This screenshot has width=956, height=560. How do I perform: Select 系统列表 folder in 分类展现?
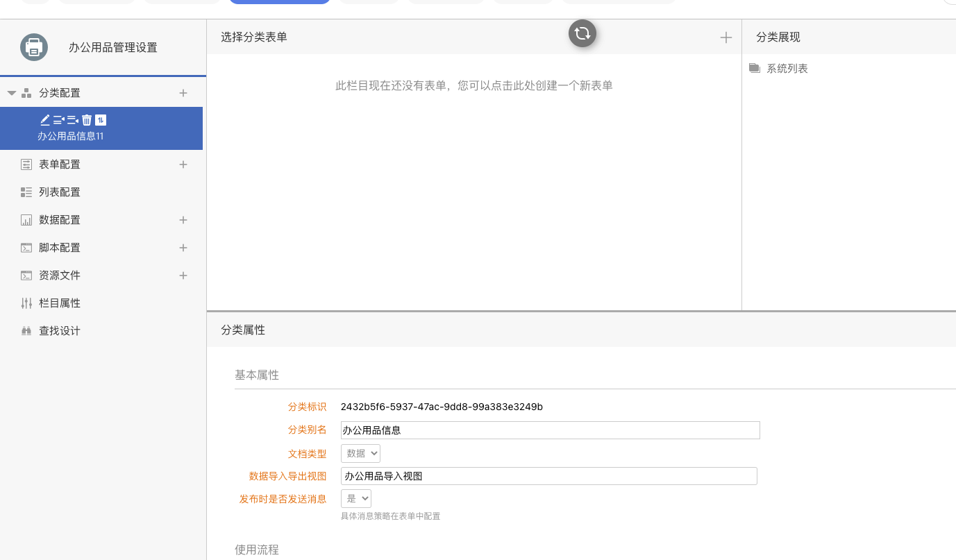coord(787,69)
